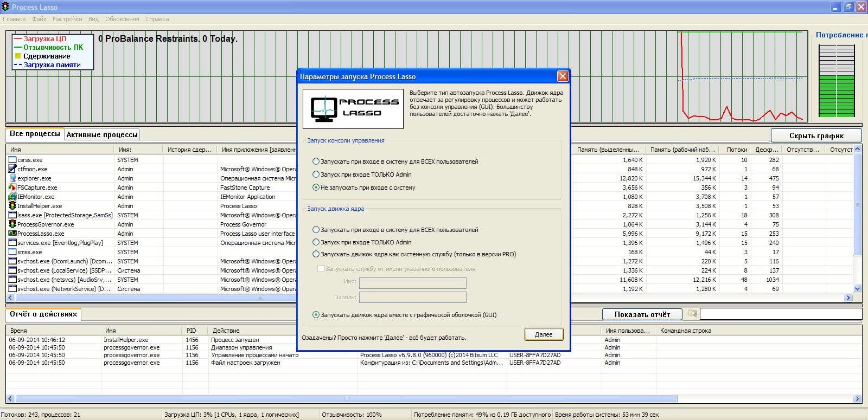Open the Вид menu
The image size is (868, 420).
93,19
